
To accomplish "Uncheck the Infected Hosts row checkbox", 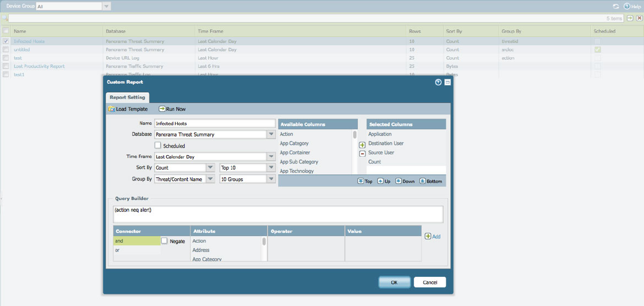I will click(6, 41).
